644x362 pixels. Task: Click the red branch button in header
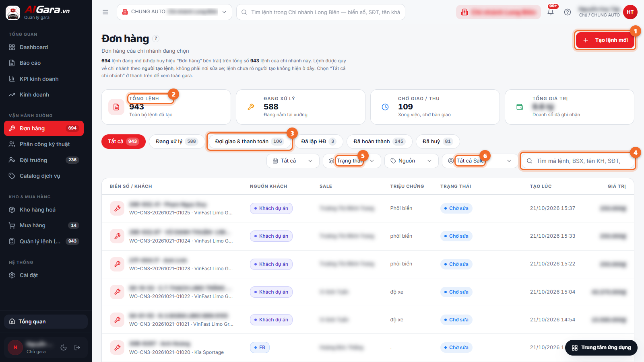[498, 12]
